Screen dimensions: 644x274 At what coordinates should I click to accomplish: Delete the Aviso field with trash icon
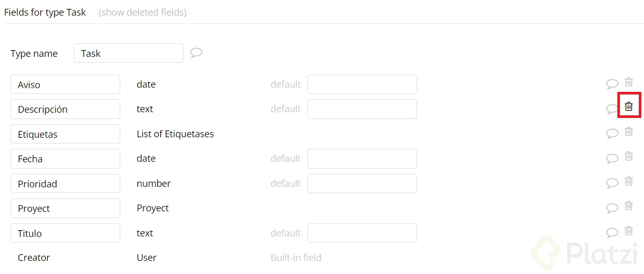coord(629,82)
